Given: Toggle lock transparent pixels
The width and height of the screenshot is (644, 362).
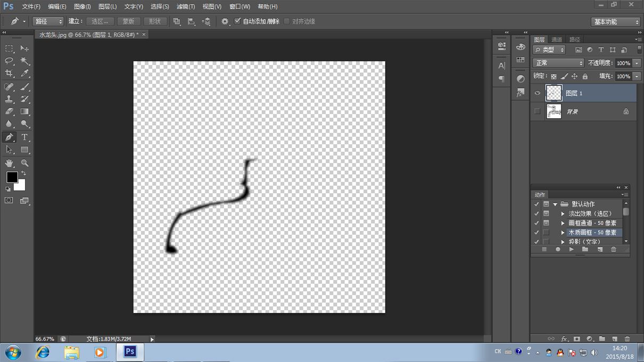Looking at the screenshot, I should point(554,77).
